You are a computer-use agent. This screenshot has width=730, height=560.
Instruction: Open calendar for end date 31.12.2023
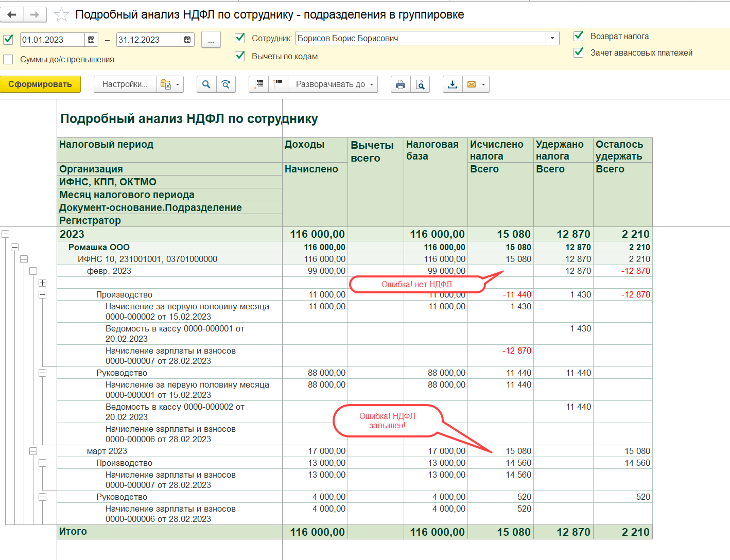pyautogui.click(x=187, y=40)
